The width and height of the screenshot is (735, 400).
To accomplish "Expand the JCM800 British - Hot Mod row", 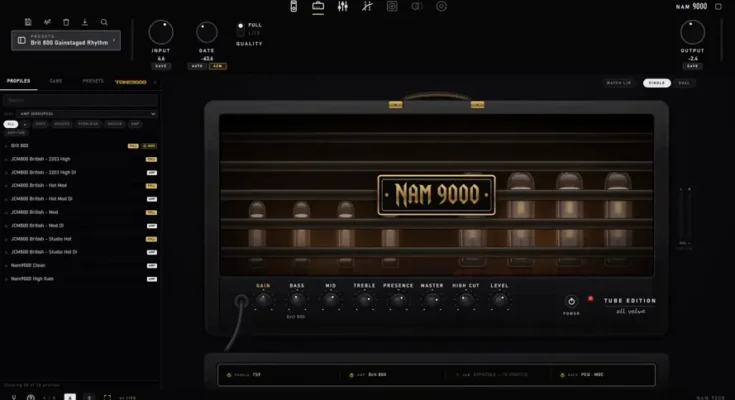I will 6,186.
